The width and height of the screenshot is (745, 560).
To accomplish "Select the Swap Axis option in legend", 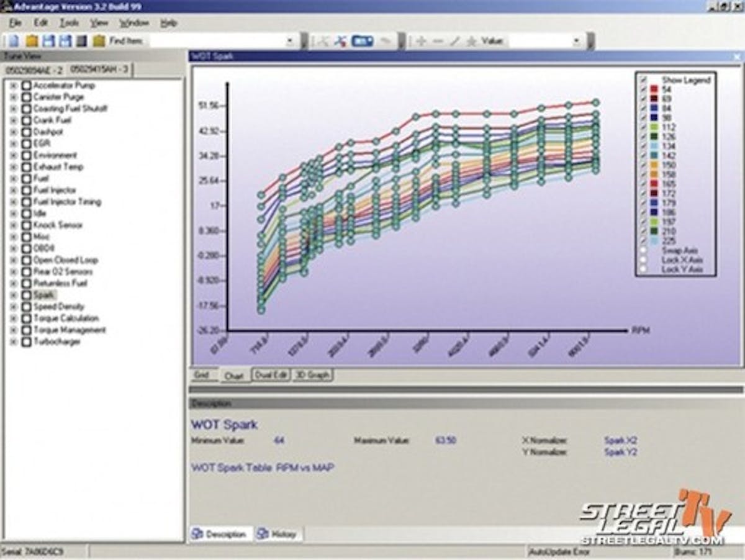I will point(643,250).
